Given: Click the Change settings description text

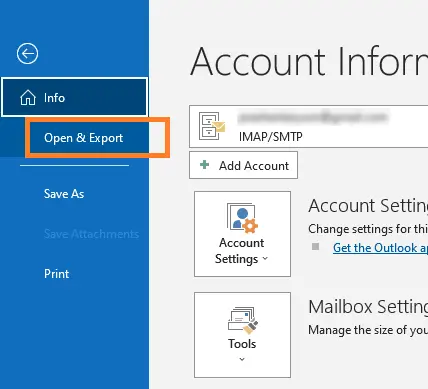Looking at the screenshot, I should pyautogui.click(x=368, y=229).
